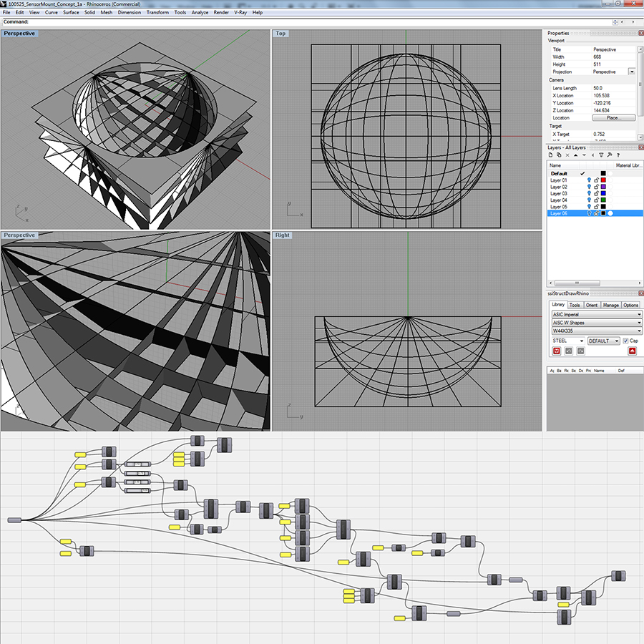Toggle the Cap checkbox
The image size is (644, 644).
click(x=625, y=341)
